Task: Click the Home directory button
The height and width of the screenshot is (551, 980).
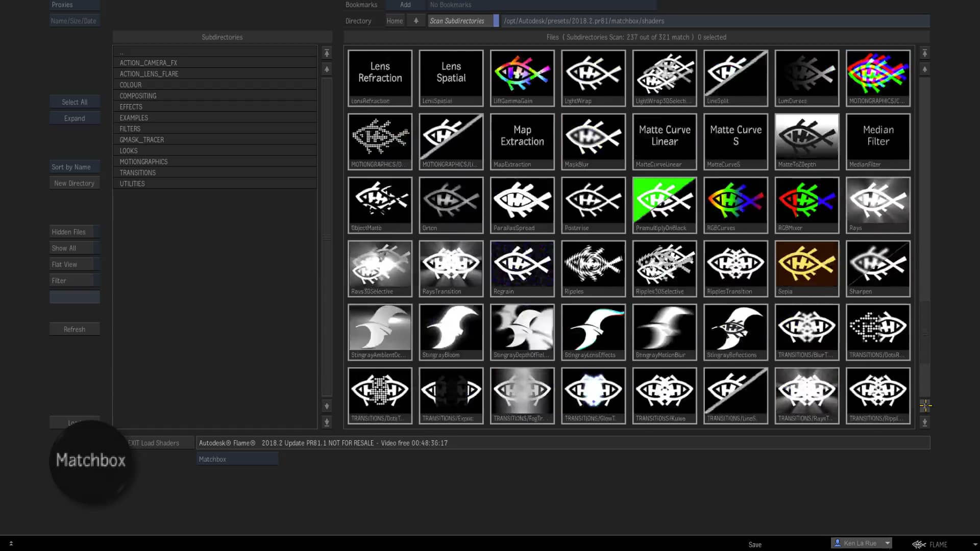Action: point(395,21)
